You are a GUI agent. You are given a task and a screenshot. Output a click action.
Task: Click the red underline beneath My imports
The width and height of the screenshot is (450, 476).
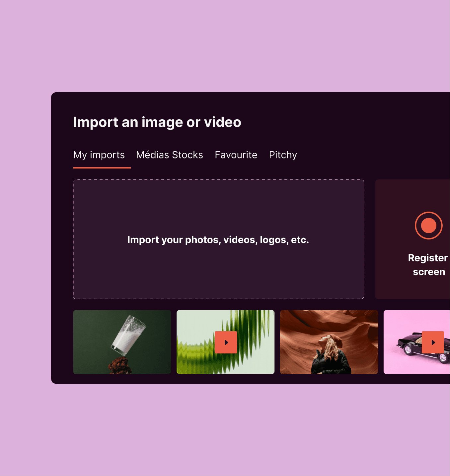point(102,168)
